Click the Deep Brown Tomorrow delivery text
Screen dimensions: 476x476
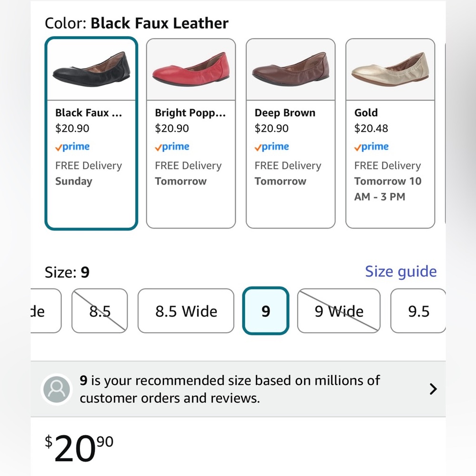coord(280,181)
